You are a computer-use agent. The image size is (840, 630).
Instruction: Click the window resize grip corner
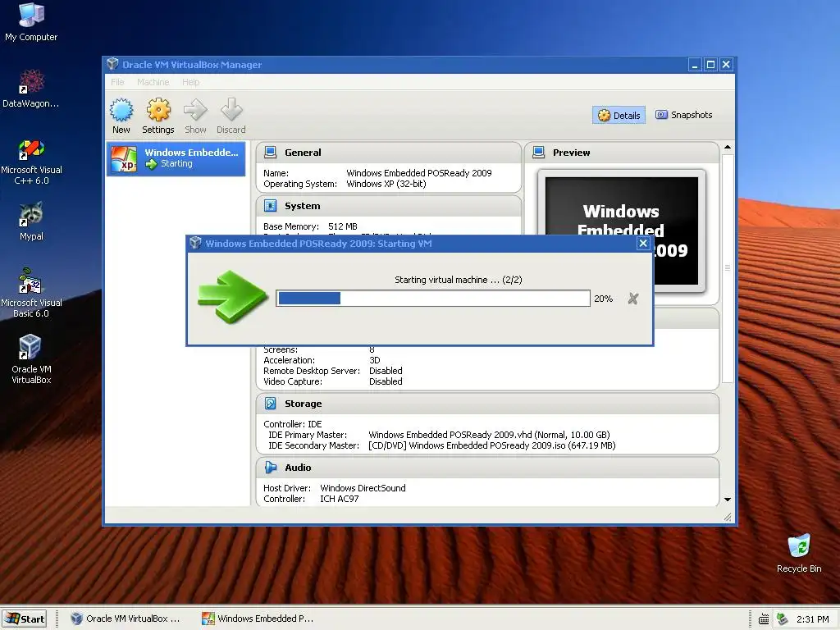coord(728,517)
